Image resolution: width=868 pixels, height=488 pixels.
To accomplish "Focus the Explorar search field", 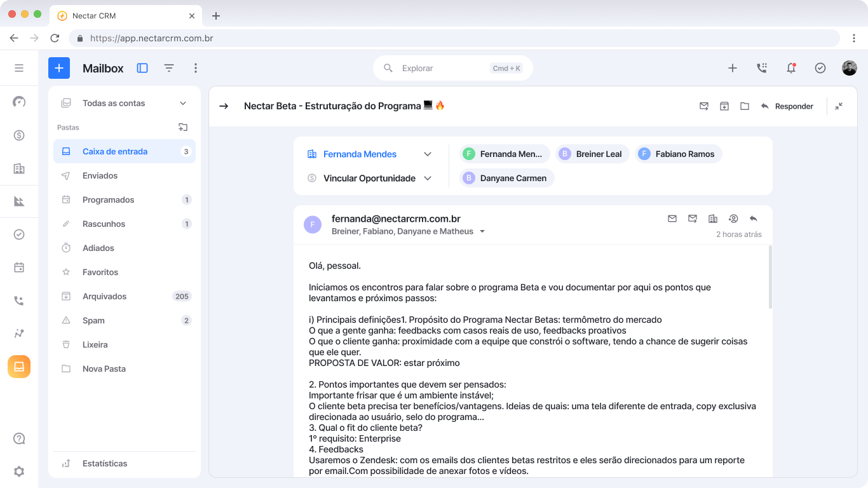I will pyautogui.click(x=452, y=68).
